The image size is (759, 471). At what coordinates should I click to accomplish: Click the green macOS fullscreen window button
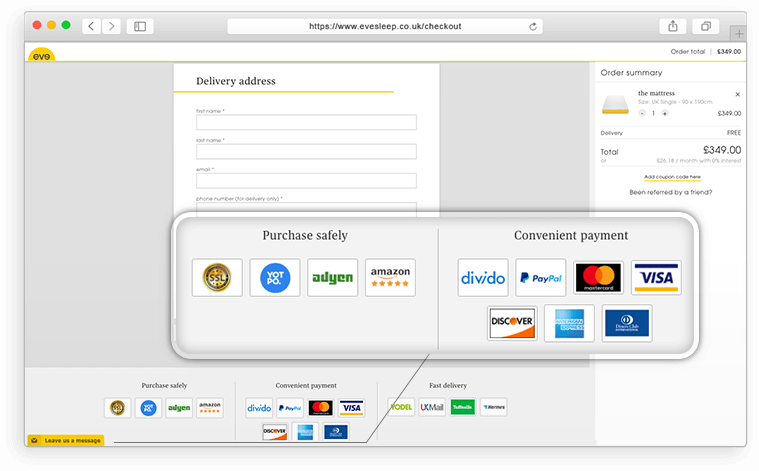66,25
